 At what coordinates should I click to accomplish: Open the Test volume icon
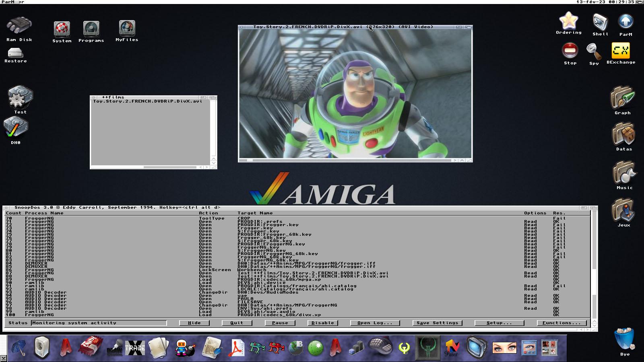coord(20,97)
